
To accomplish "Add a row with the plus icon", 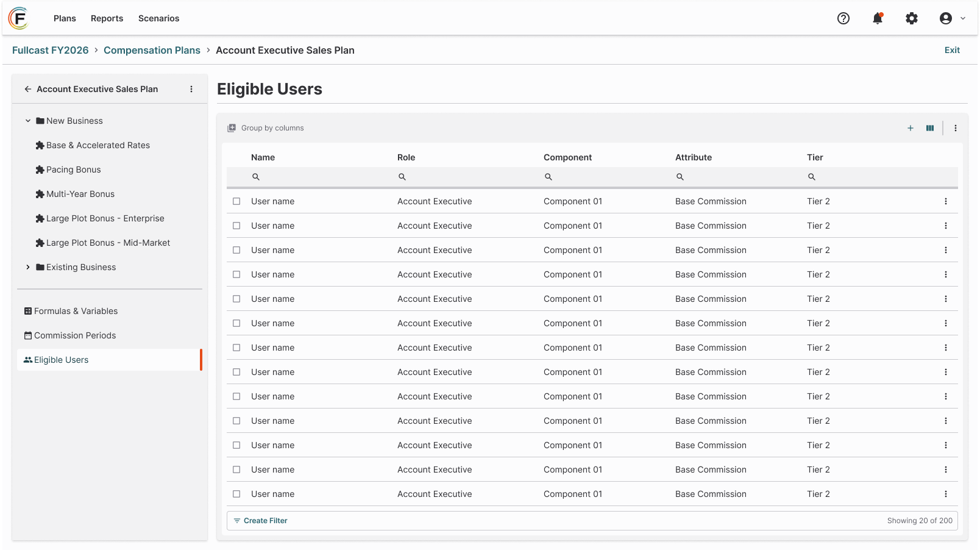I will [x=911, y=128].
